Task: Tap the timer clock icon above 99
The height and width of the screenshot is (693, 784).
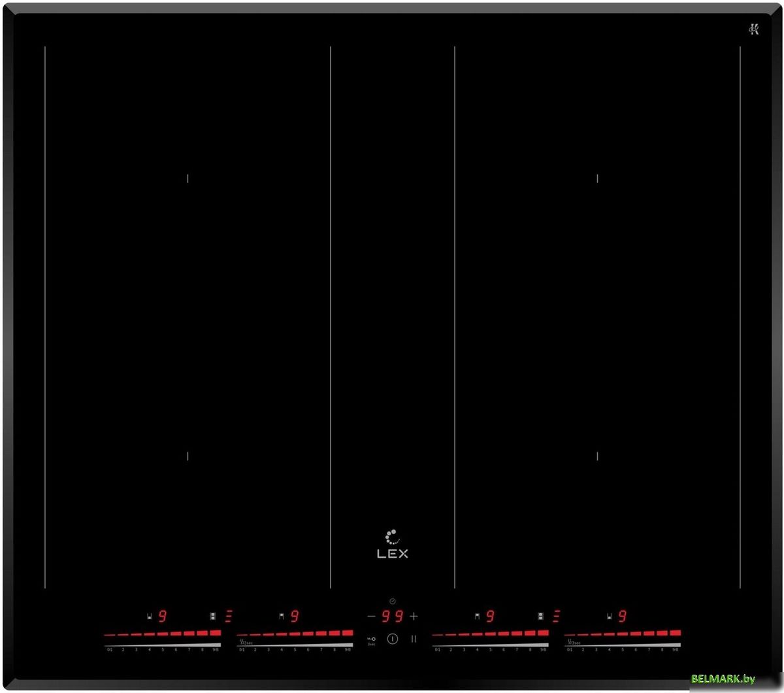Action: click(392, 601)
